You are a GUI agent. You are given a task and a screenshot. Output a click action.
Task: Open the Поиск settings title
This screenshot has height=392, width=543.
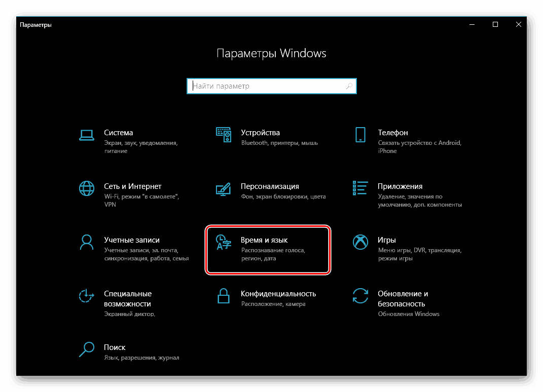[115, 347]
